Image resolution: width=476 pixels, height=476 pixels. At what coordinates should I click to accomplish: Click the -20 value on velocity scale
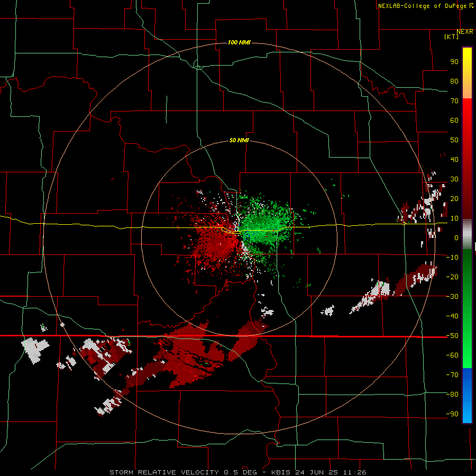[452, 277]
